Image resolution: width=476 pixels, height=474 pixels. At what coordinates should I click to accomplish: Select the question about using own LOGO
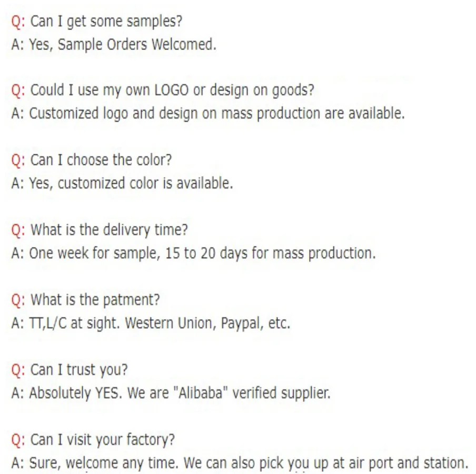point(172,91)
